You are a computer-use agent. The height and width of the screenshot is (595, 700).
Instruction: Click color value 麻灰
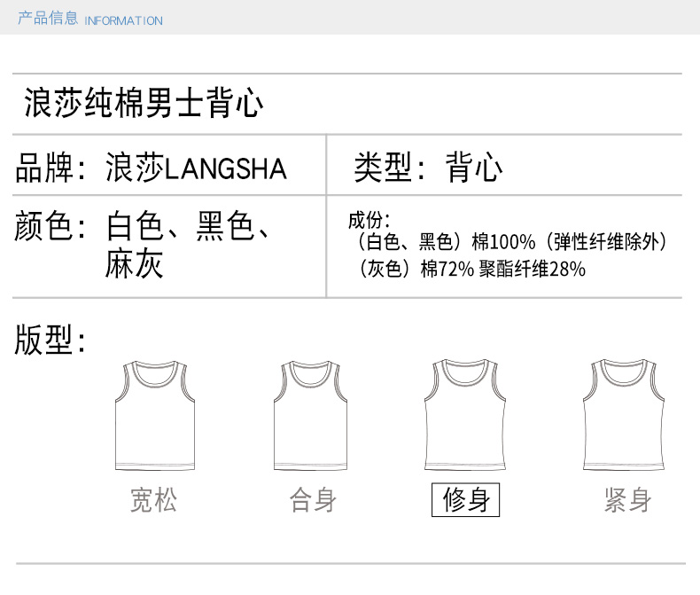point(135,264)
